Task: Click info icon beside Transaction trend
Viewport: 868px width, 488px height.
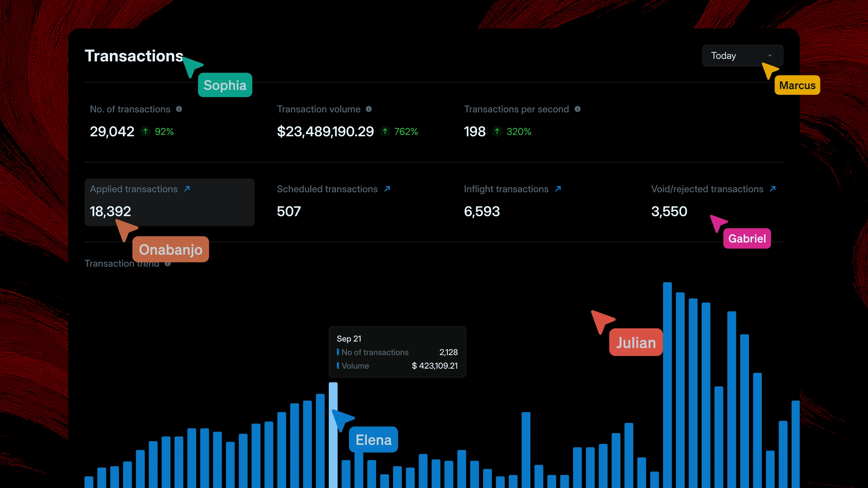Action: 168,264
